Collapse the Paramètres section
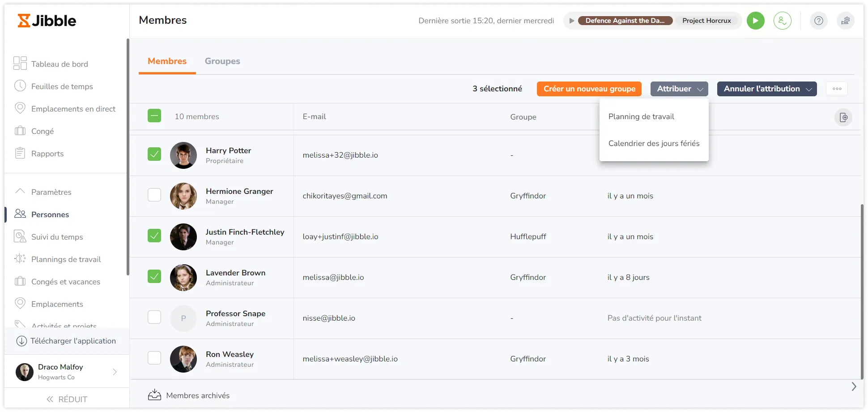Viewport: 868px width, 412px height. click(20, 191)
